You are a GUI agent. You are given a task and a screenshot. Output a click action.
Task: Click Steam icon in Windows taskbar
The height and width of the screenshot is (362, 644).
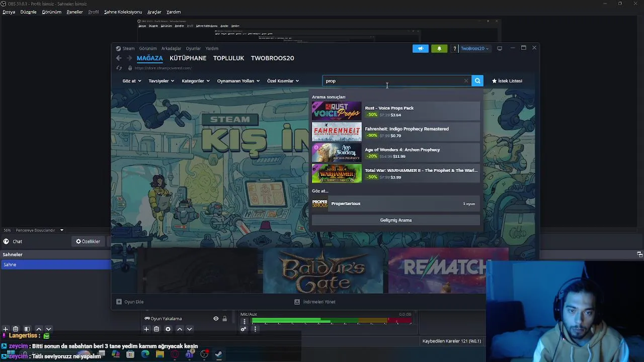[219, 354]
